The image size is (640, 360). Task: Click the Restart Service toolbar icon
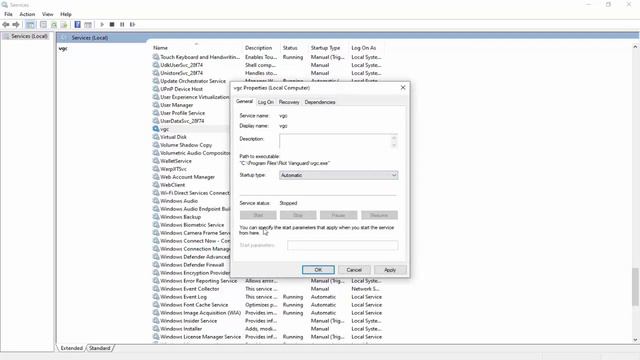132,24
